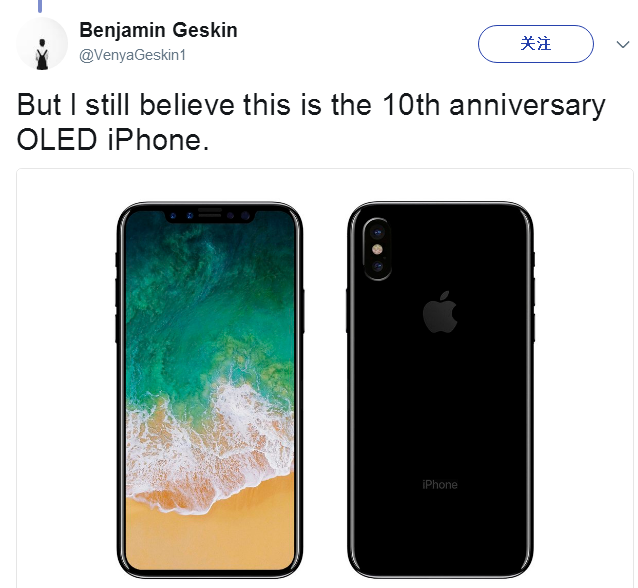
Task: Click the tweet text about 10th anniversary
Action: coord(311,122)
